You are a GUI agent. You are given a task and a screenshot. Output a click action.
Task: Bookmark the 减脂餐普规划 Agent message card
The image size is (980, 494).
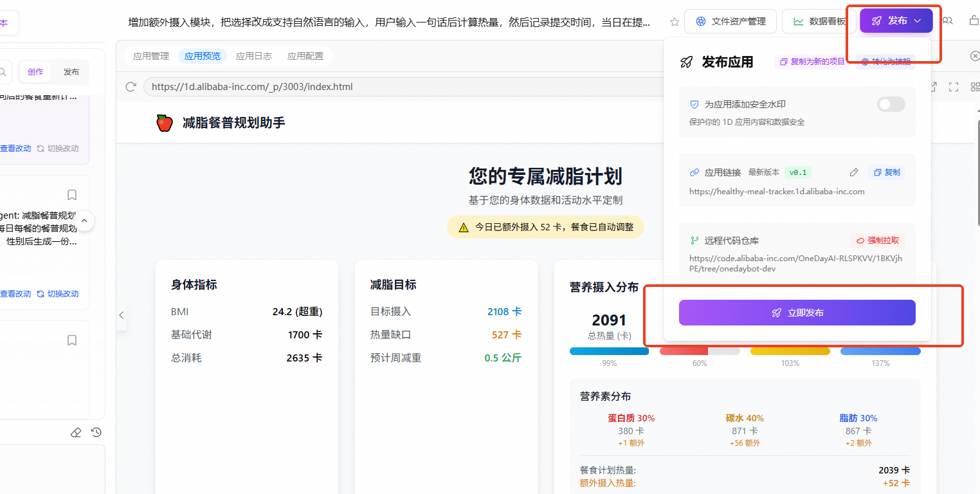coord(72,195)
